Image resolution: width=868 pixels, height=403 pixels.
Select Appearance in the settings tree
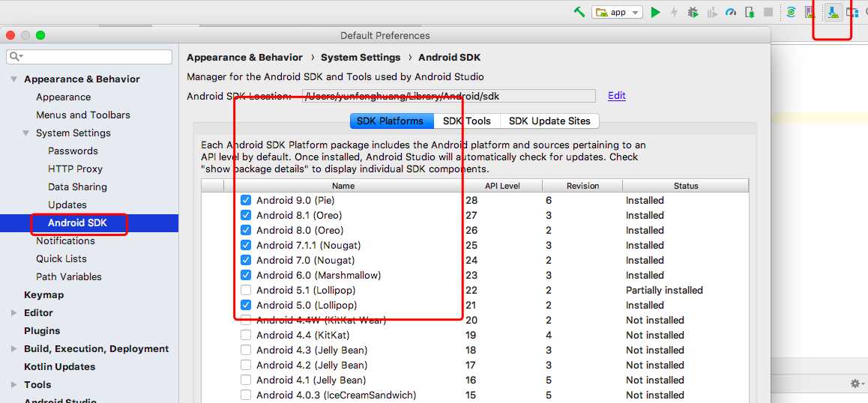coord(63,97)
